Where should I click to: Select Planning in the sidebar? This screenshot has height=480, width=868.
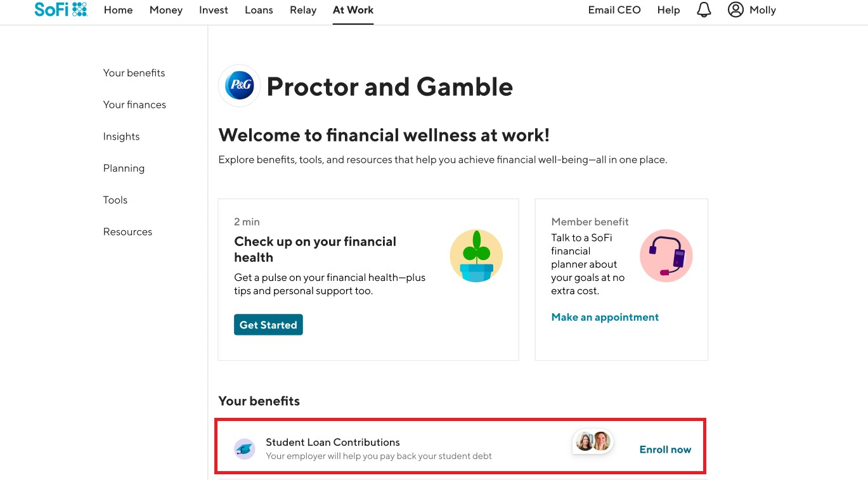click(x=124, y=167)
